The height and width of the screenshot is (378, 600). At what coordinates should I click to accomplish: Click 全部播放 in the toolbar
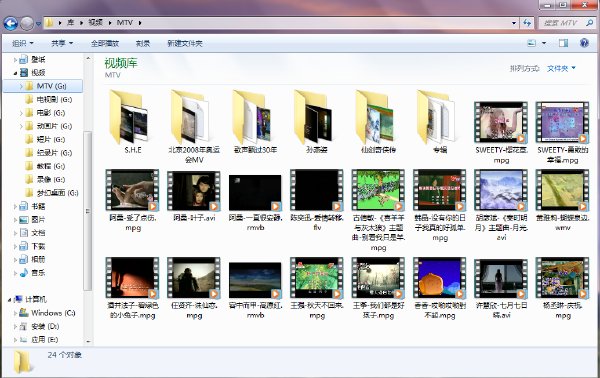[105, 43]
